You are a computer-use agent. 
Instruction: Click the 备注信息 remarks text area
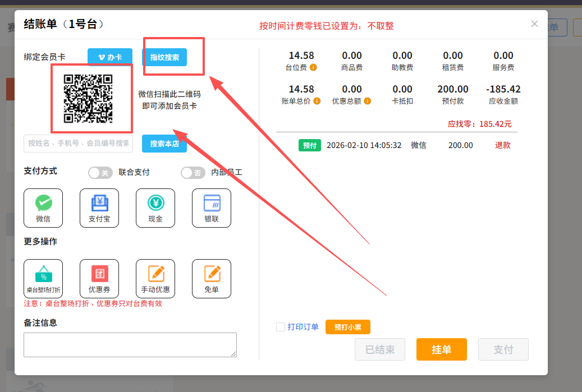tap(130, 344)
